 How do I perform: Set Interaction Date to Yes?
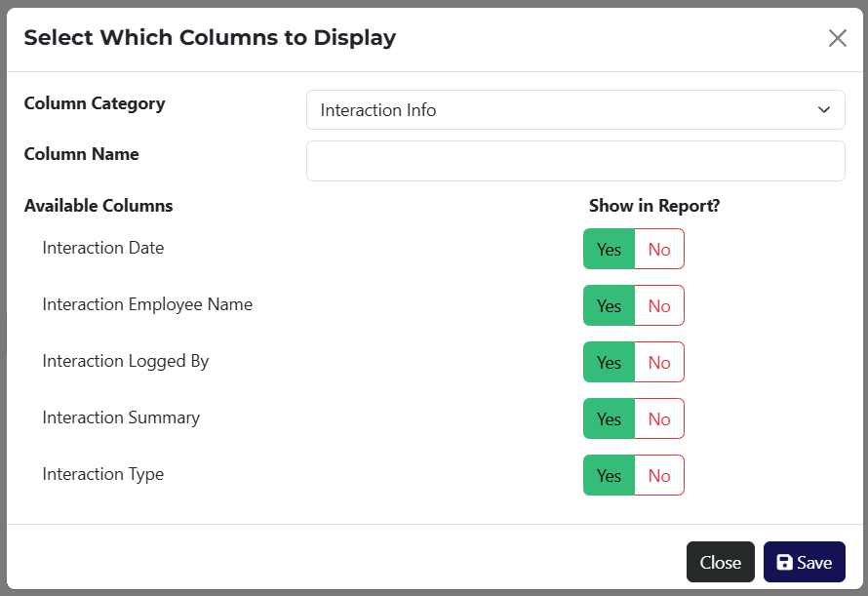coord(609,249)
